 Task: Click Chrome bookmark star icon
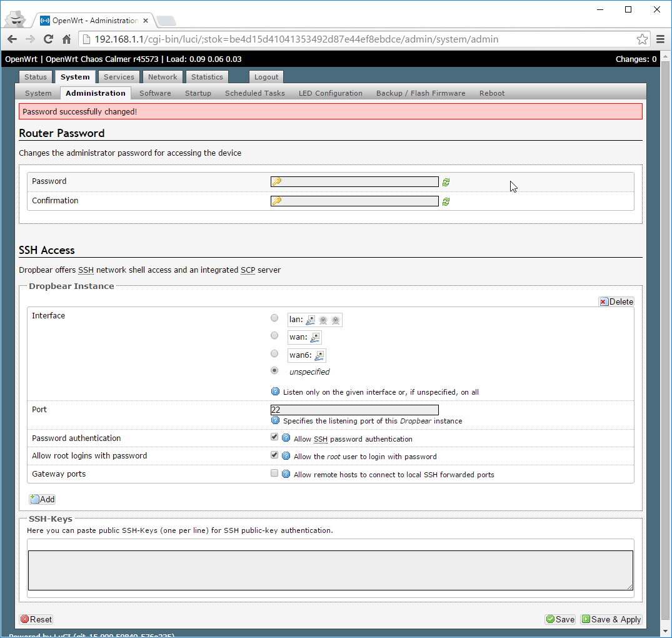tap(642, 39)
